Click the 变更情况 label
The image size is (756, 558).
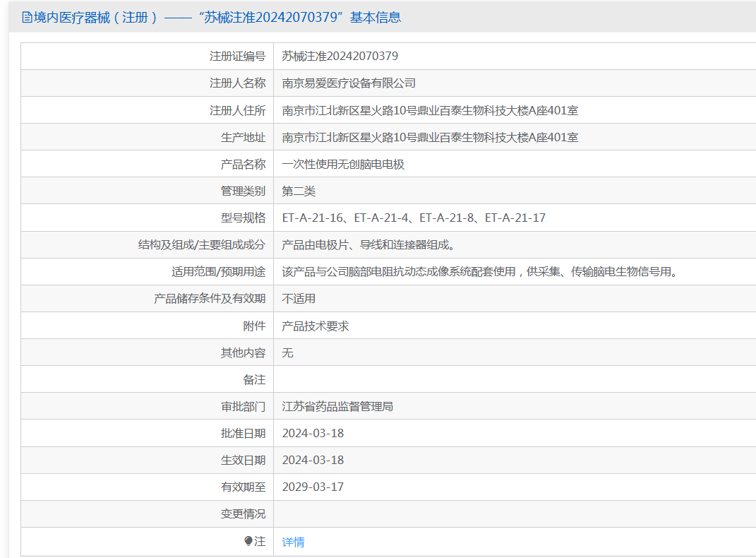coord(243,514)
